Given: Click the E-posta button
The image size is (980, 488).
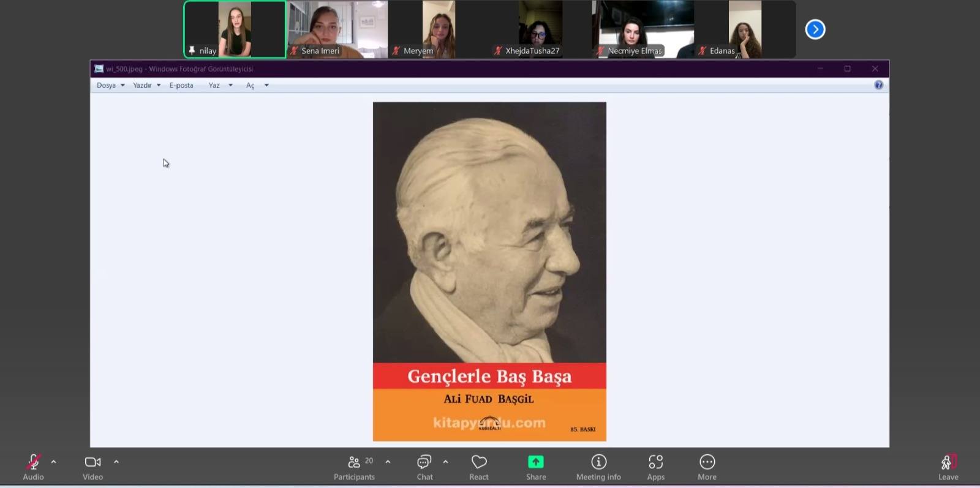Looking at the screenshot, I should (181, 86).
